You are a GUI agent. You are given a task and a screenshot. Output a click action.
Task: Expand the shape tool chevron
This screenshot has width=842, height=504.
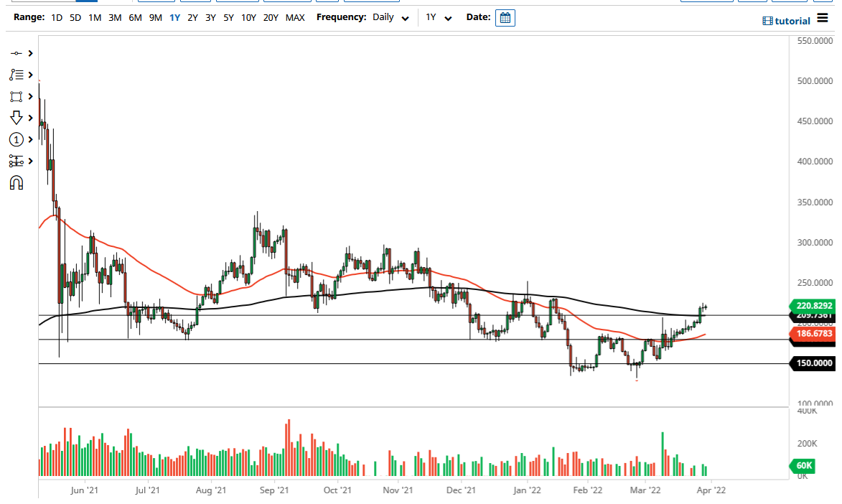point(31,96)
